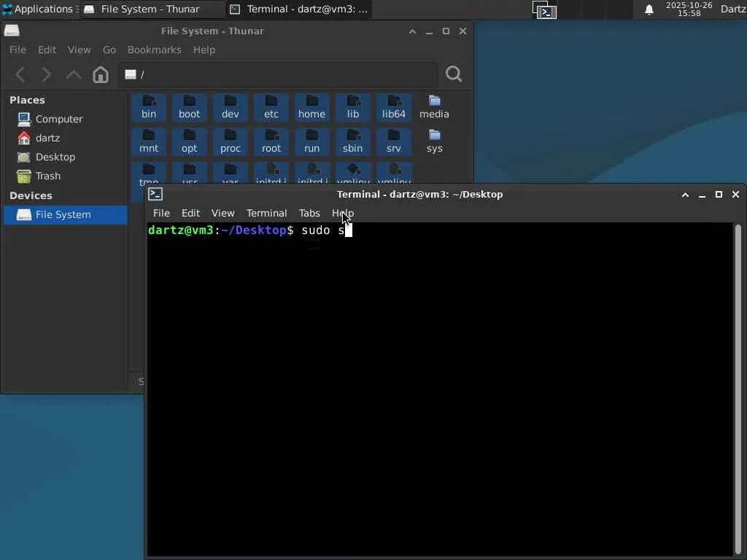
Task: Open the Terminal menu in terminal
Action: (x=267, y=213)
